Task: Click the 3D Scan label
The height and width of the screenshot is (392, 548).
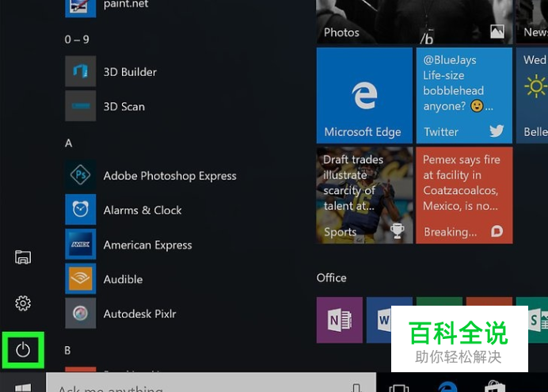Action: tap(124, 107)
